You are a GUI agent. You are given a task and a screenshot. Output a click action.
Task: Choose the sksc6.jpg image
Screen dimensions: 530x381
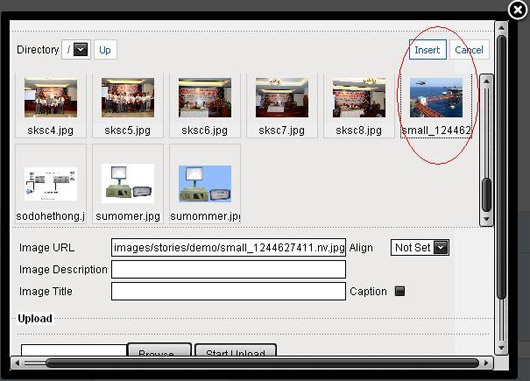click(205, 106)
